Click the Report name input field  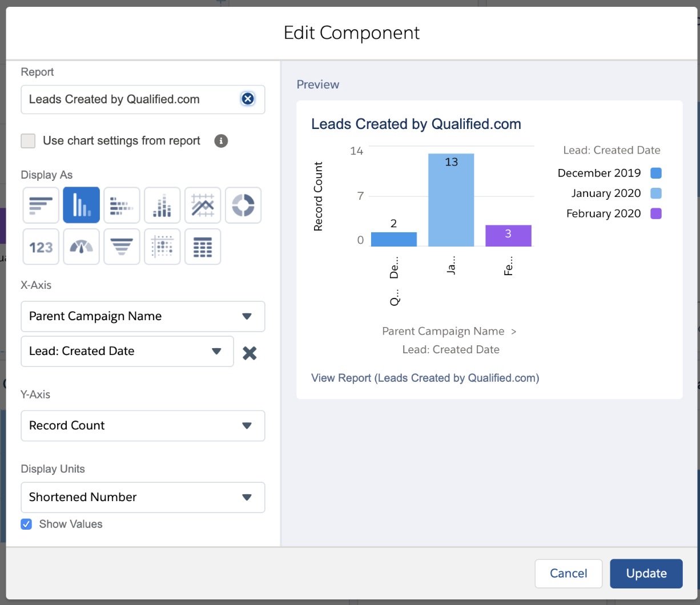(x=143, y=99)
